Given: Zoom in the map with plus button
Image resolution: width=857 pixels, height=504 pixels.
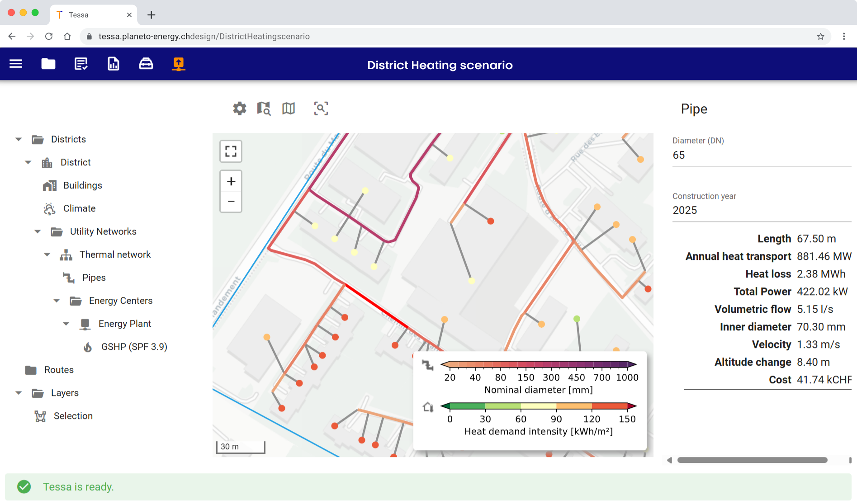Looking at the screenshot, I should [231, 181].
